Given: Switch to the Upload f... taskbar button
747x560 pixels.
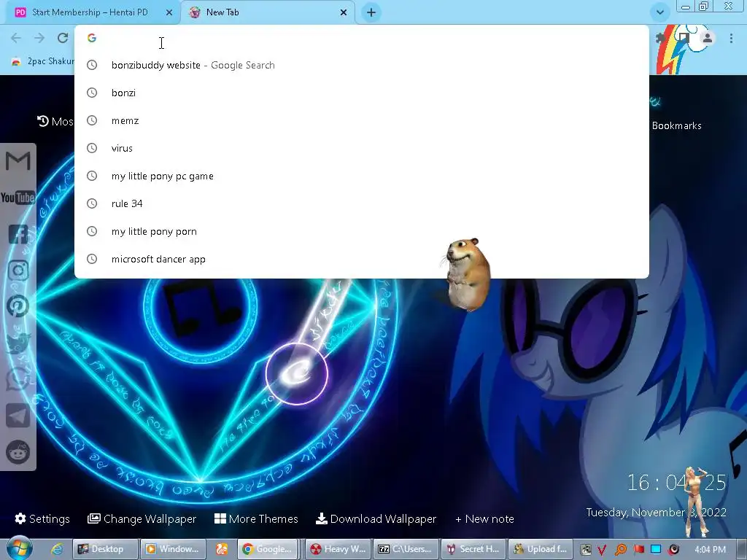Looking at the screenshot, I should (x=541, y=549).
